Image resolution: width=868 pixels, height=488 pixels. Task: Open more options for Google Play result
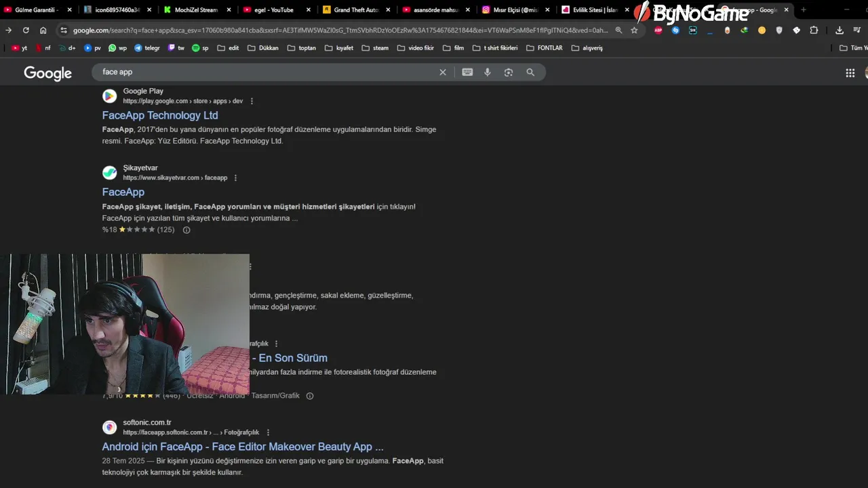(252, 101)
